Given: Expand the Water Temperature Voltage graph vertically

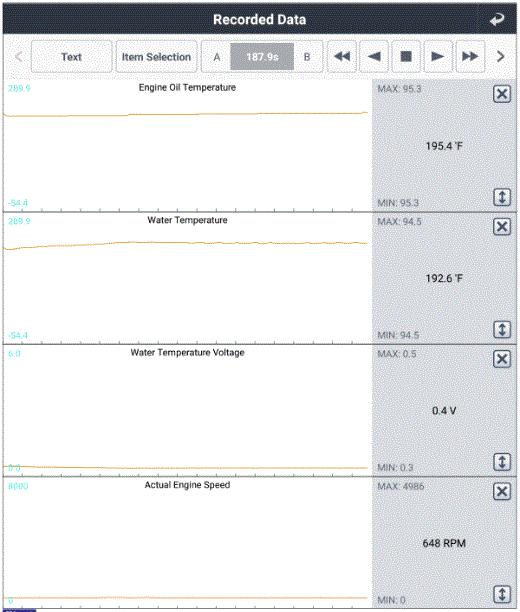Looking at the screenshot, I should (x=502, y=462).
